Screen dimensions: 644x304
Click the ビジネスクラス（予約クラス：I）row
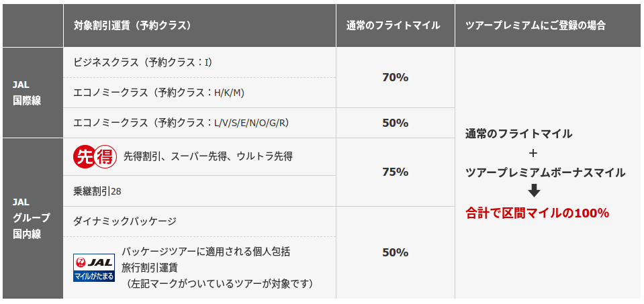coord(199,62)
